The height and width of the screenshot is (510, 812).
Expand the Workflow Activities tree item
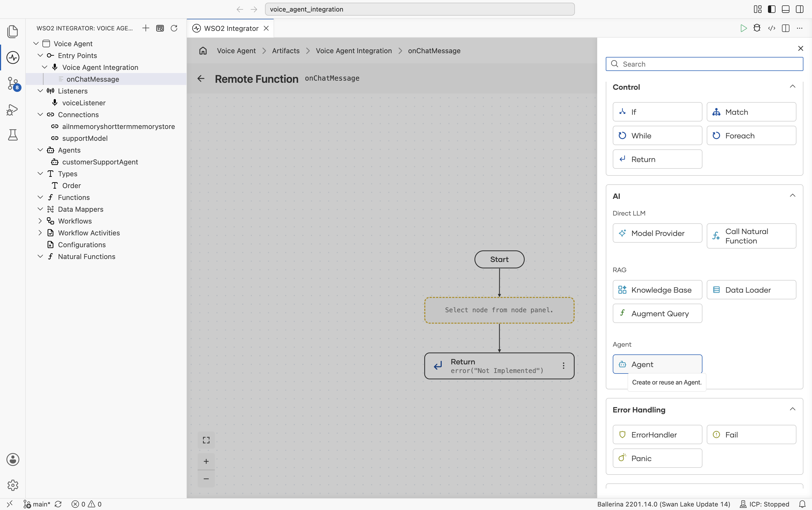(x=40, y=233)
